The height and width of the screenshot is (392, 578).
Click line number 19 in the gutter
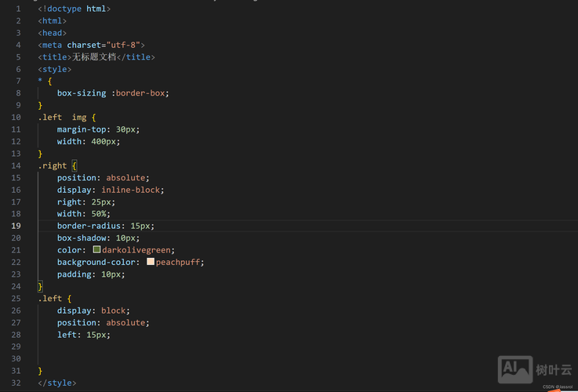click(x=16, y=226)
